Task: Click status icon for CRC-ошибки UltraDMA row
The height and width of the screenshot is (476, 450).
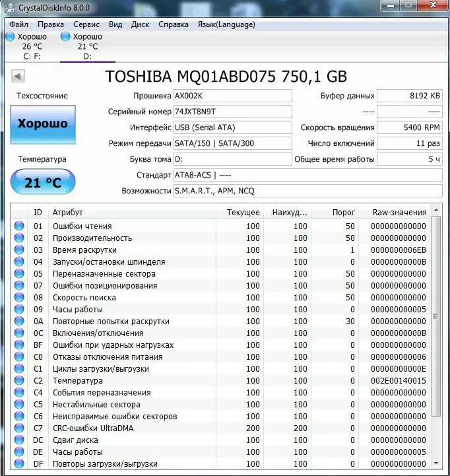Action: pyautogui.click(x=19, y=428)
